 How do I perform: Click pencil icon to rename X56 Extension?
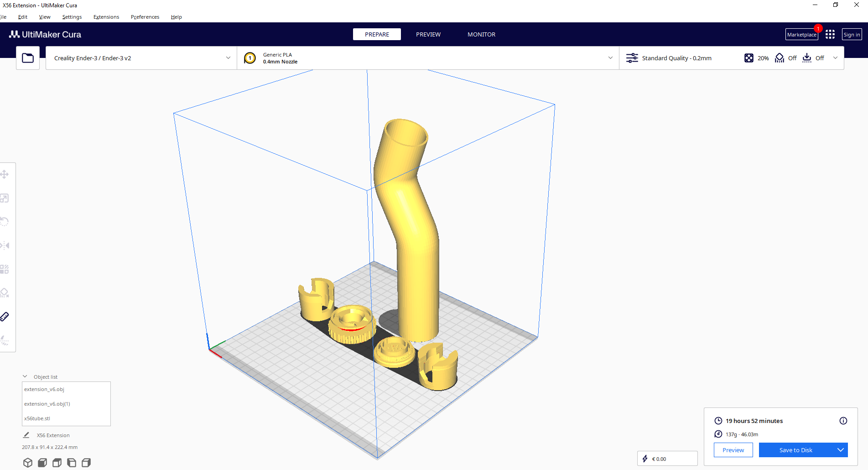(26, 435)
